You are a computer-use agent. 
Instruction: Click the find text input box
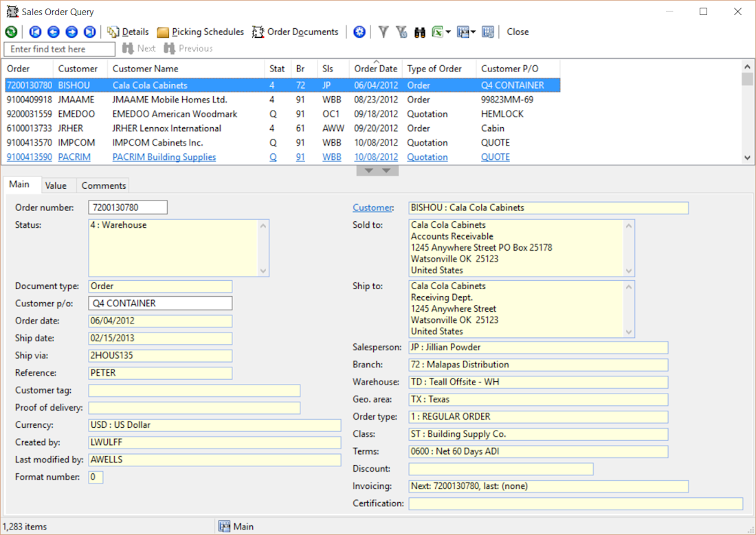pos(60,49)
